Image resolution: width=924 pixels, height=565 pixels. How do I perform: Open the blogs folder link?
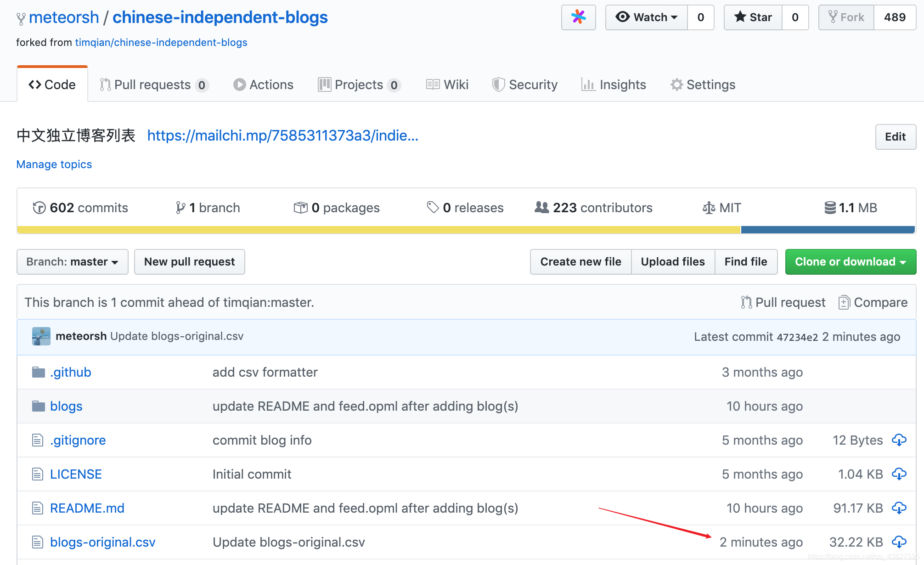66,406
